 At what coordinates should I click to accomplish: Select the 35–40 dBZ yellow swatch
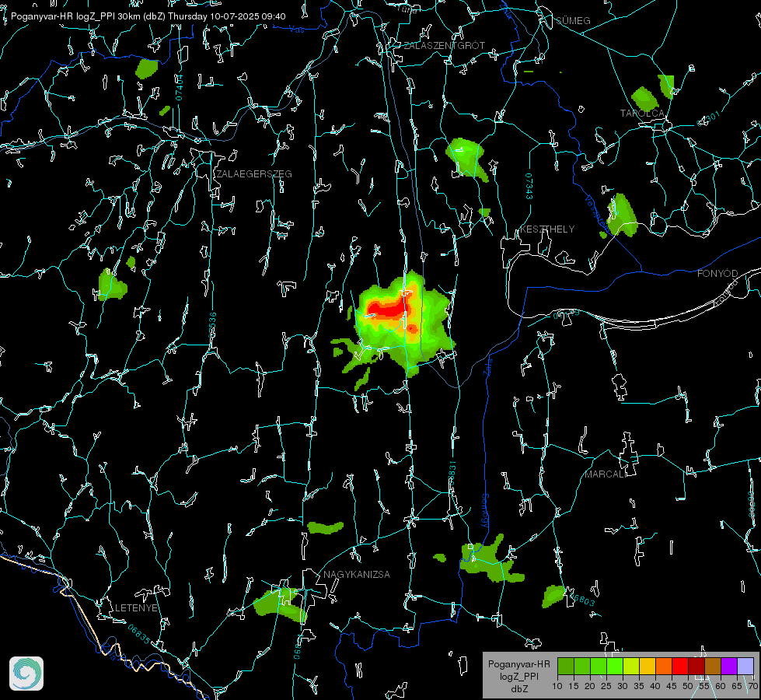click(x=648, y=666)
